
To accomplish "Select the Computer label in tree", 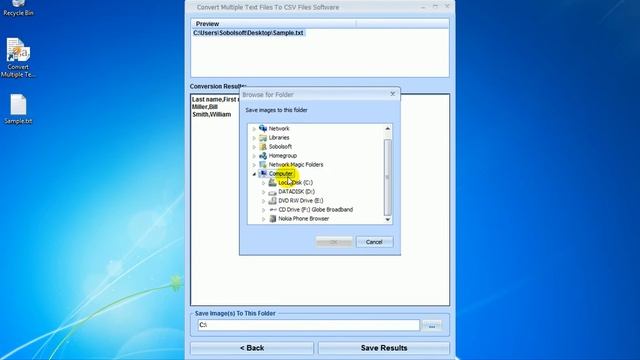I will (x=280, y=173).
